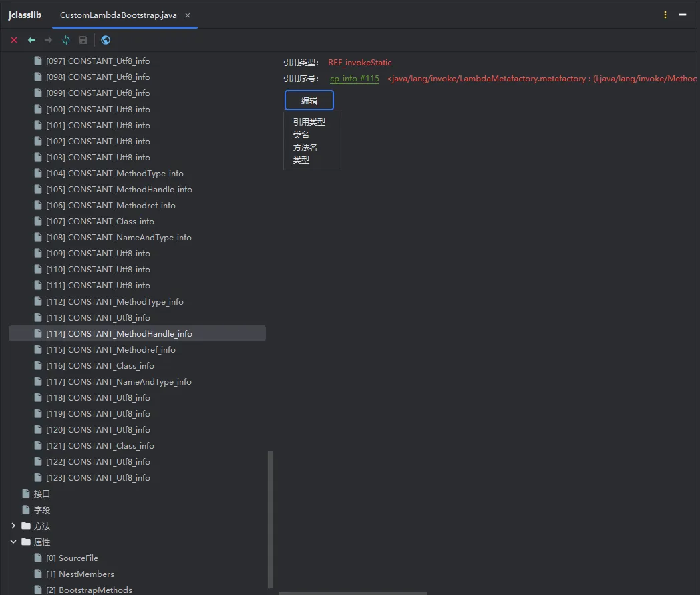Viewport: 700px width, 595px height.
Task: Click the forward arrow toolbar icon
Action: pyautogui.click(x=48, y=40)
